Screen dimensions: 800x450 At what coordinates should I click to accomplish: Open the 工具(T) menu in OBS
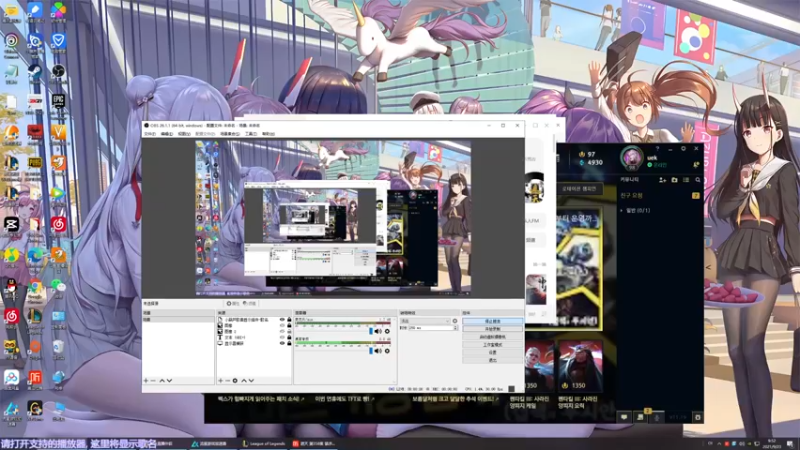click(x=251, y=134)
